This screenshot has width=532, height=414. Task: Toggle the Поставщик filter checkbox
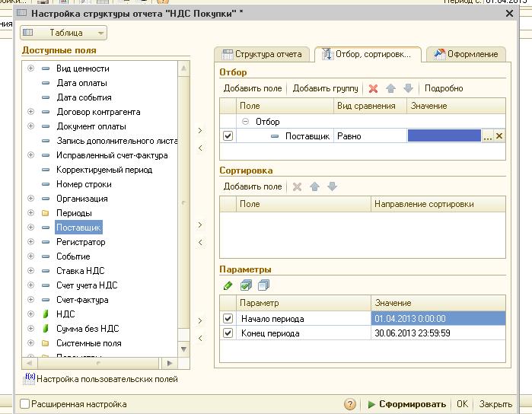point(228,136)
